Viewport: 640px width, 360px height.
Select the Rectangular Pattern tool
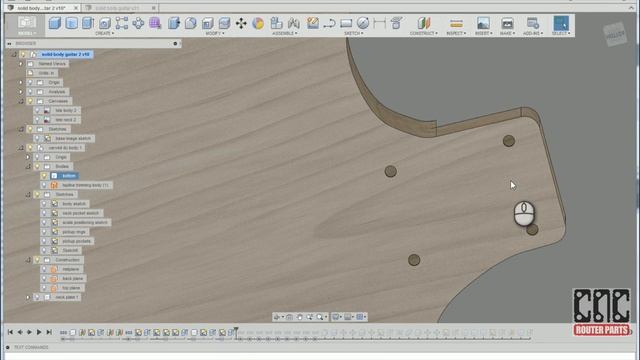[122, 23]
